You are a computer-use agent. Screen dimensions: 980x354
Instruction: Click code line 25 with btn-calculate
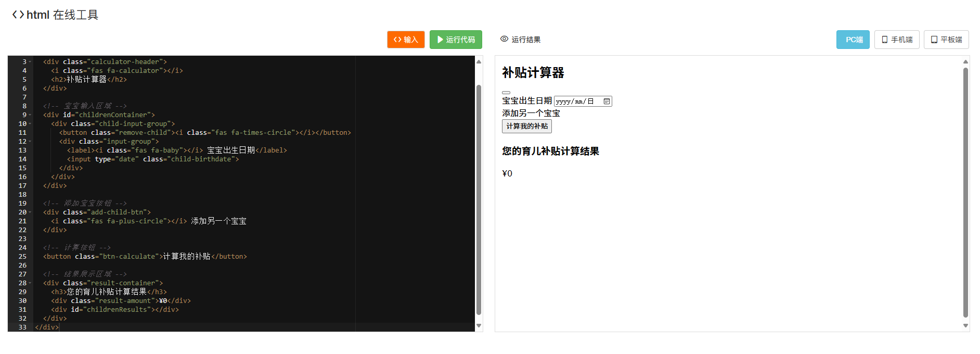(x=145, y=256)
